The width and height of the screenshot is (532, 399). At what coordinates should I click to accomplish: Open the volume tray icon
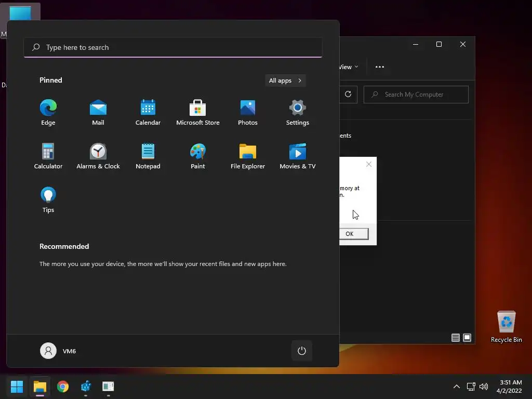(x=484, y=387)
